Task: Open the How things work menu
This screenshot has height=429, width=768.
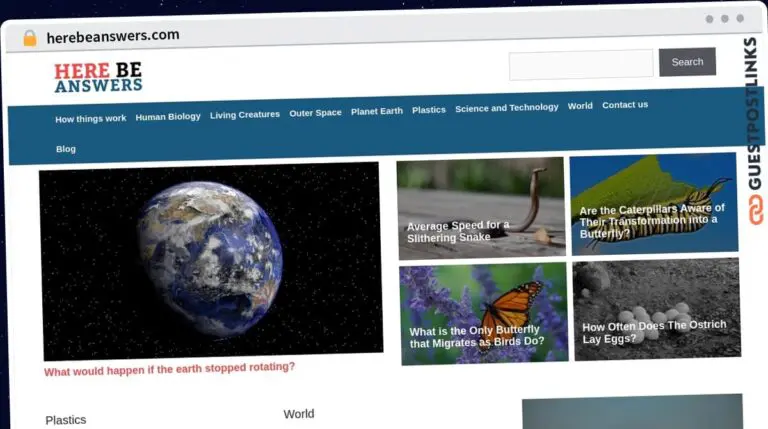Action: (x=91, y=119)
